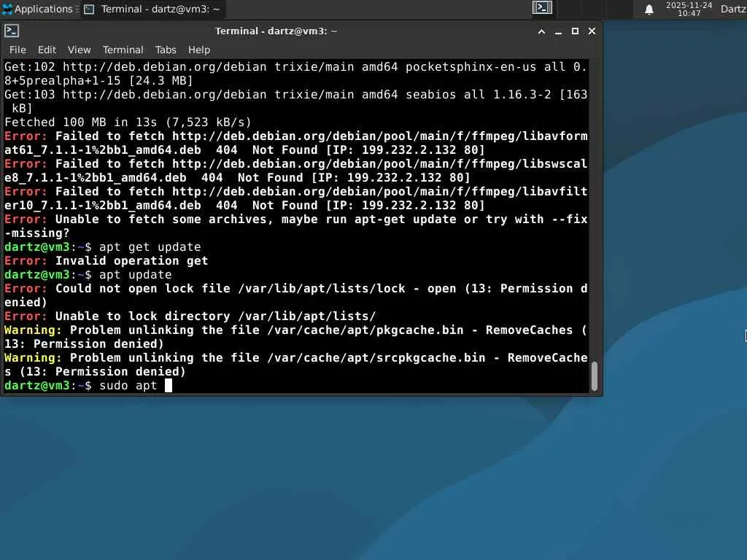Open the Help menu

tap(199, 50)
